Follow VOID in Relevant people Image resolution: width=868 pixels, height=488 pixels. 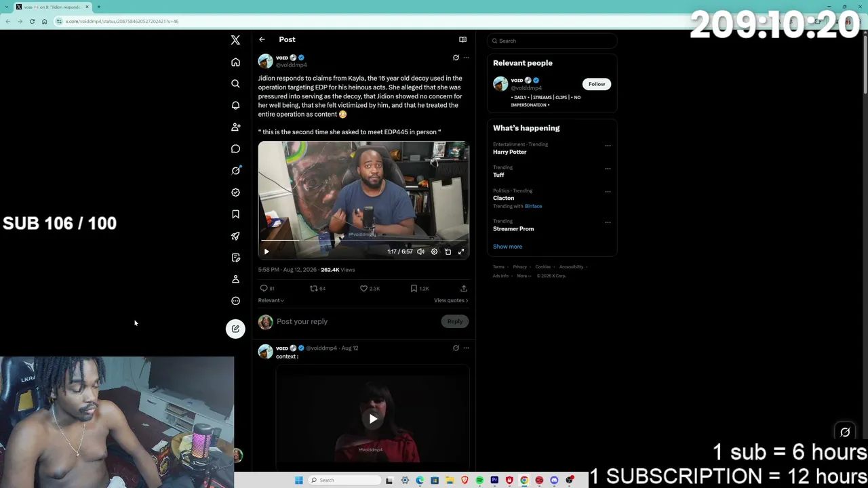[x=597, y=84]
